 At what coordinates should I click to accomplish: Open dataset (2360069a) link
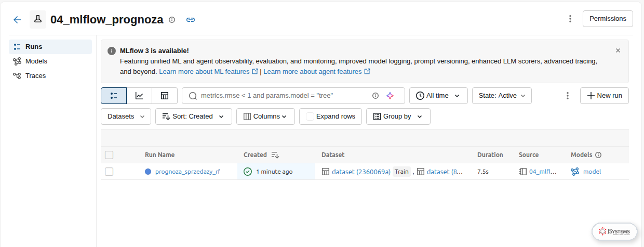pyautogui.click(x=361, y=172)
